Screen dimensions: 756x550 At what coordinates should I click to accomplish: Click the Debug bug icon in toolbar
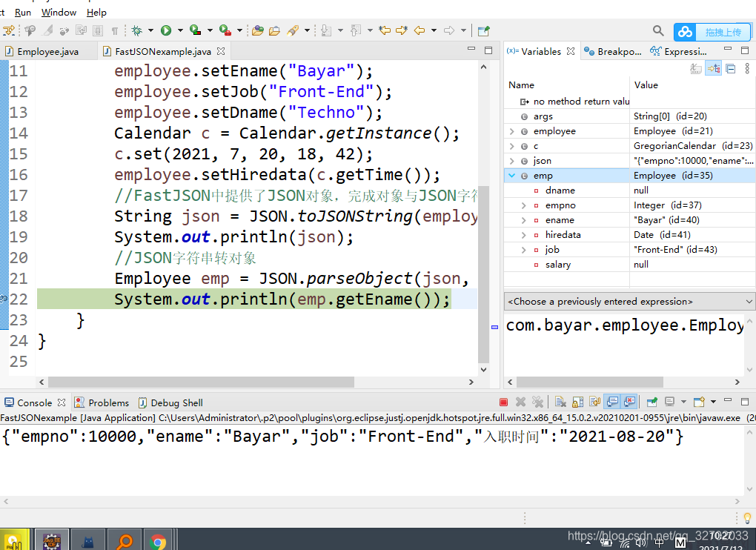[137, 31]
